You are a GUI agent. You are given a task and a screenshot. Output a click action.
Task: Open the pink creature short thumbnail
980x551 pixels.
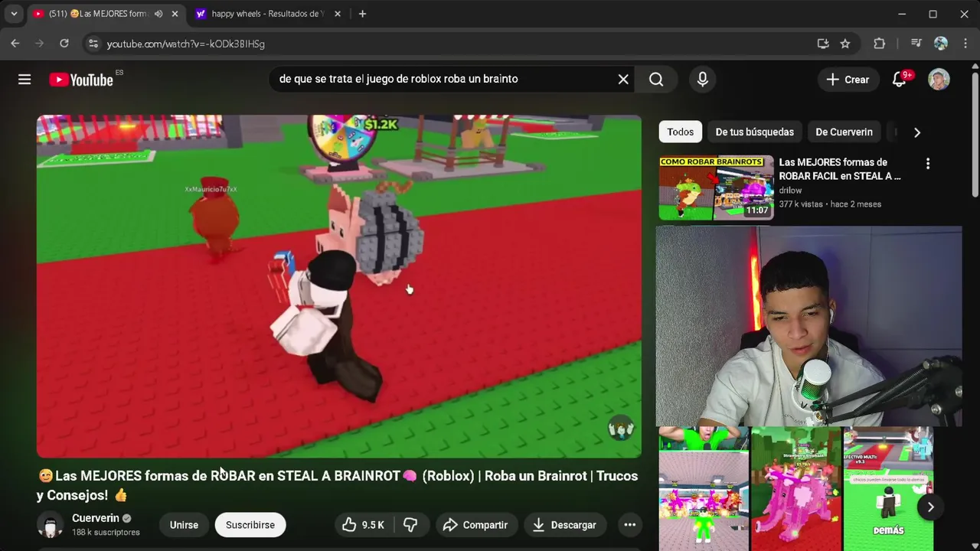[x=795, y=488]
